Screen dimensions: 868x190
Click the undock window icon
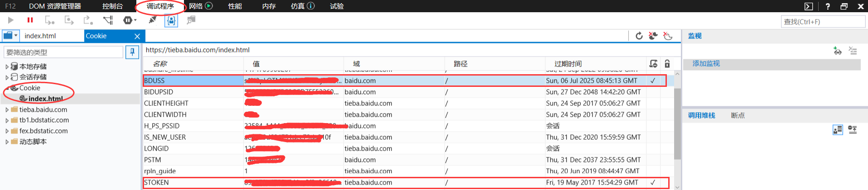click(x=844, y=6)
